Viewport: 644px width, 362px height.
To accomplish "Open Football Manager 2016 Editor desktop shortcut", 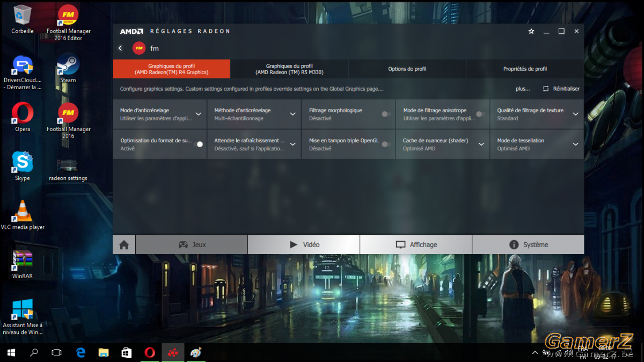I will (68, 23).
